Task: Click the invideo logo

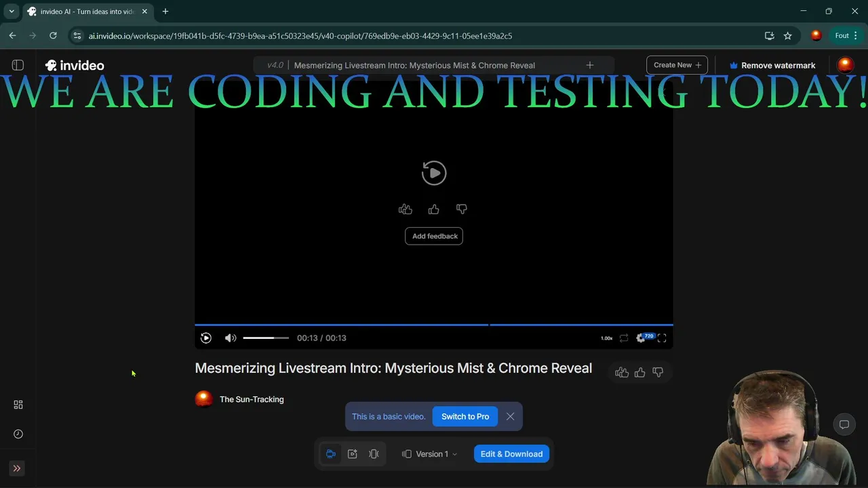Action: (75, 66)
